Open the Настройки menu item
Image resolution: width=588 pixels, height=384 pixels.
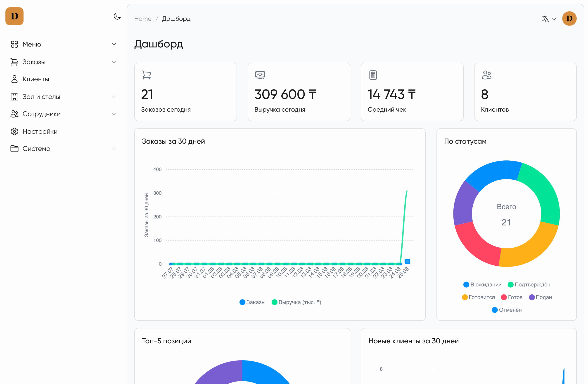[63, 131]
